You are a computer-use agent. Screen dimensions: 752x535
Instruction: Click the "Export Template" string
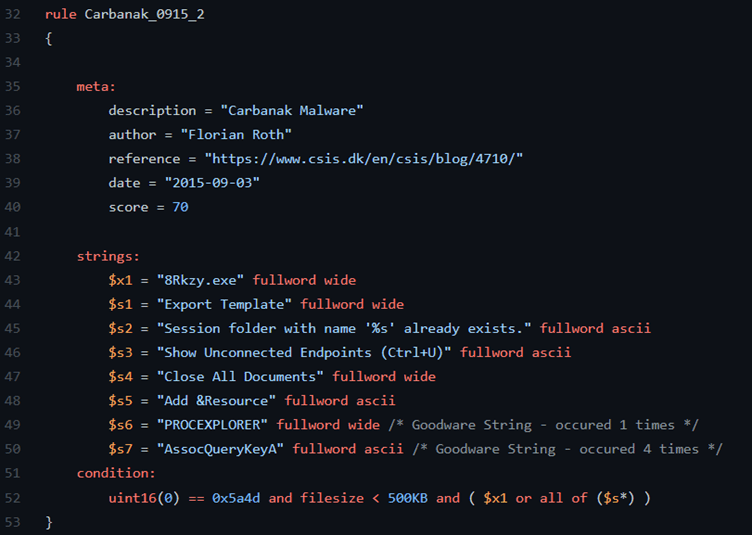(228, 304)
